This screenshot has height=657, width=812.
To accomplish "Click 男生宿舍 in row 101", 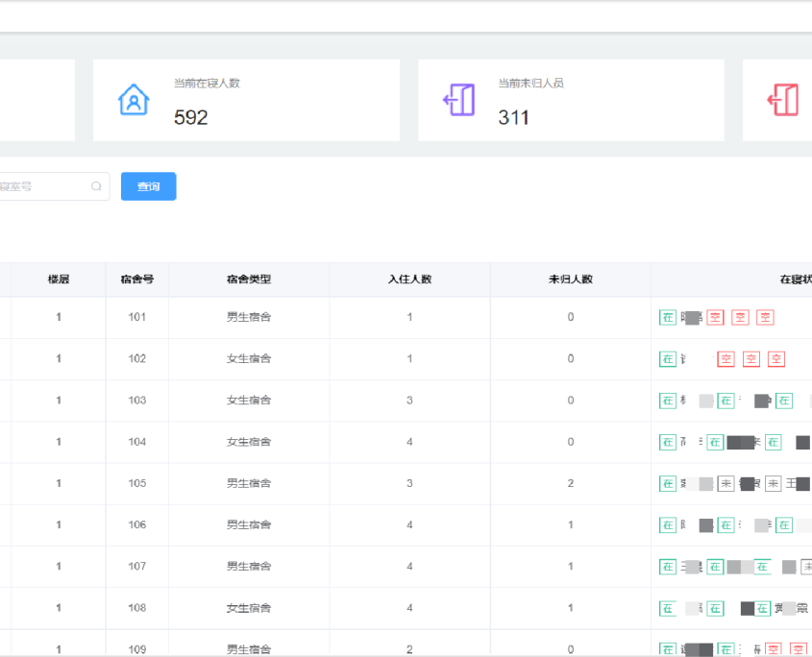I will (x=249, y=317).
